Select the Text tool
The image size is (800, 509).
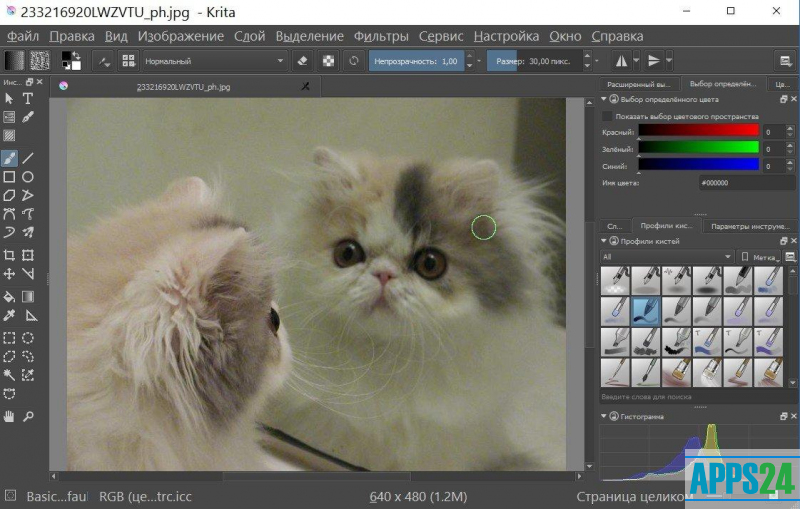[28, 98]
